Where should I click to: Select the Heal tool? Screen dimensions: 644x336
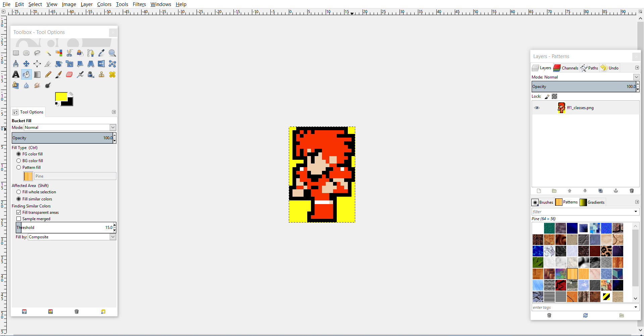(x=112, y=75)
